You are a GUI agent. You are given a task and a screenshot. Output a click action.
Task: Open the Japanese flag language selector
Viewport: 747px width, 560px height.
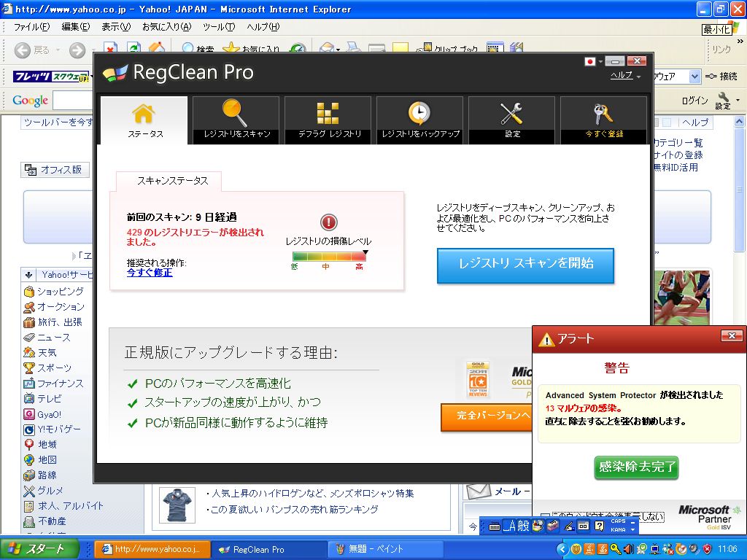(594, 61)
